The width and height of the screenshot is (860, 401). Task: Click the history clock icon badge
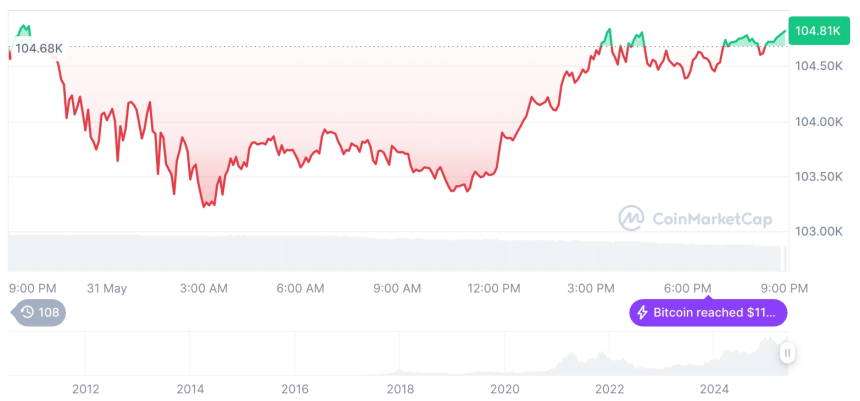[27, 312]
